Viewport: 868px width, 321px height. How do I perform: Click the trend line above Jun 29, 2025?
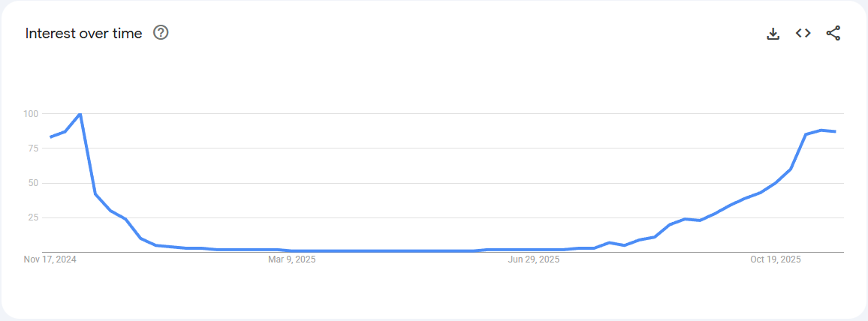[x=534, y=249]
